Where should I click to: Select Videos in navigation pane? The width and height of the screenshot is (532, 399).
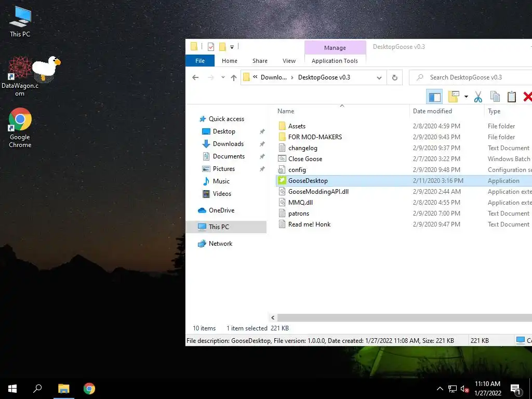coord(222,194)
